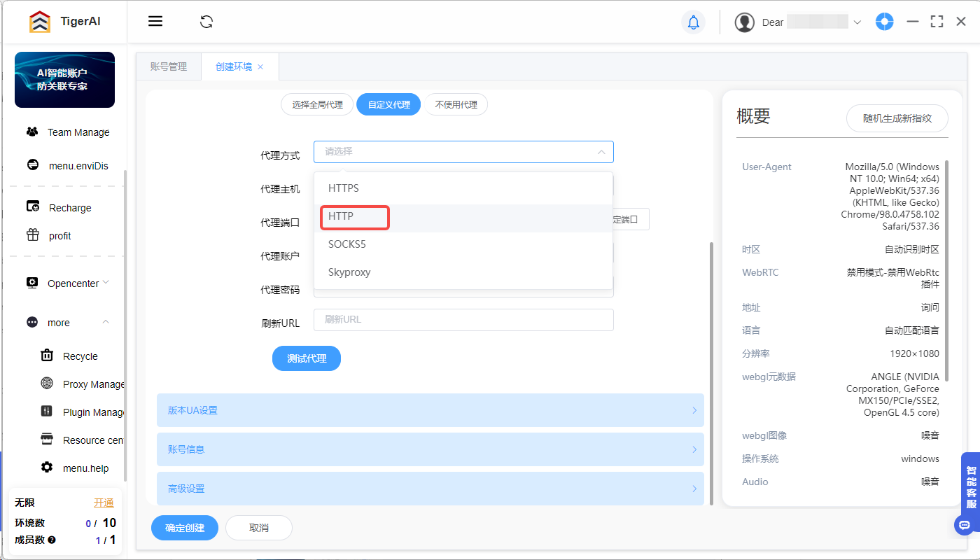Viewport: 980px width, 560px height.
Task: Click the 自动匹配语言 value
Action: [x=912, y=330]
